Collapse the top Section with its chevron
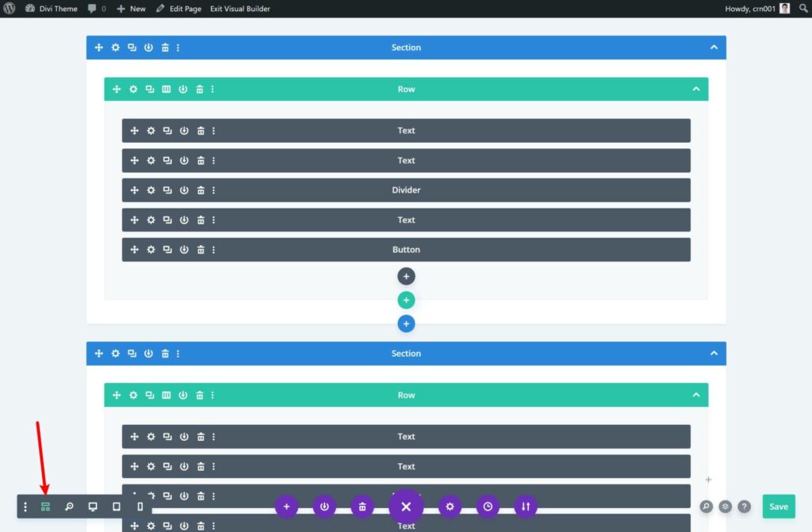This screenshot has width=812, height=532. click(x=714, y=48)
